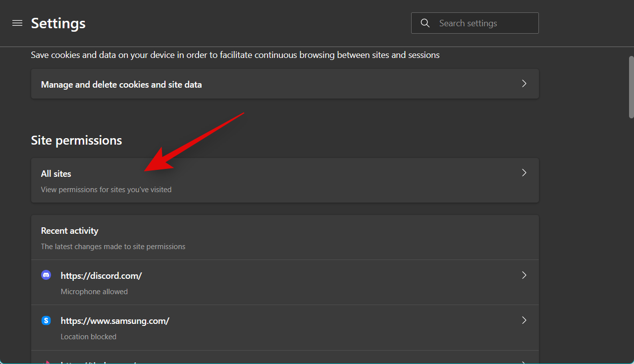Click the 'Microphone allowed' status text
This screenshot has width=634, height=364.
click(94, 292)
